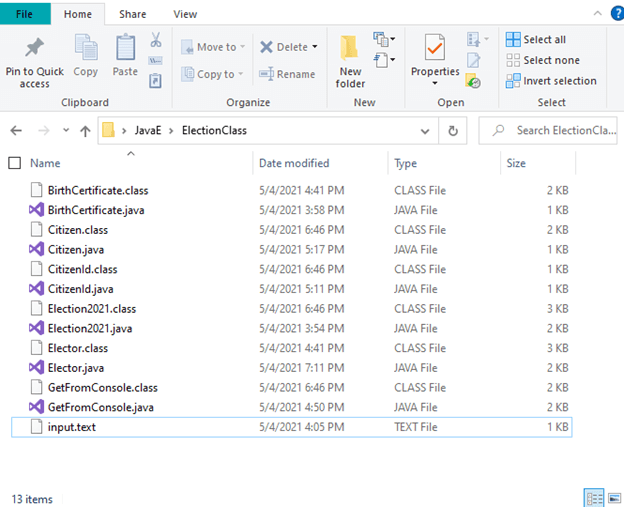Expand the chevron before JavaE in path
624x507 pixels.
(124, 131)
